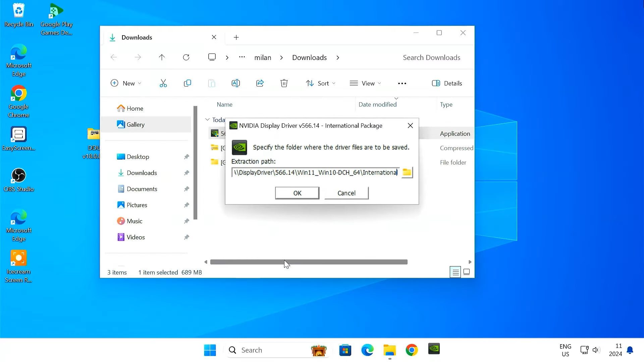Click the Delete trash icon in Explorer toolbar
This screenshot has height=362, width=644.
(x=284, y=83)
